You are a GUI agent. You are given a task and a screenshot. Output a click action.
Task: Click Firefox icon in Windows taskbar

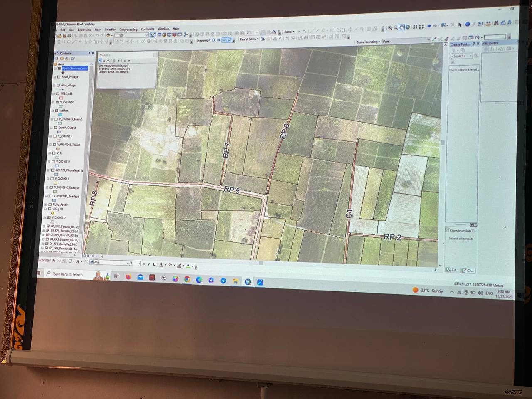128,277
